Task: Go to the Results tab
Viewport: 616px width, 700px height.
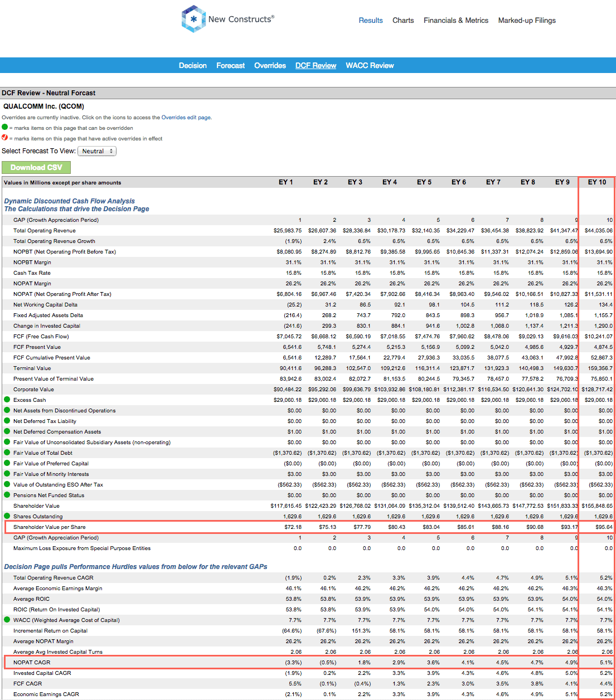Action: tap(371, 21)
